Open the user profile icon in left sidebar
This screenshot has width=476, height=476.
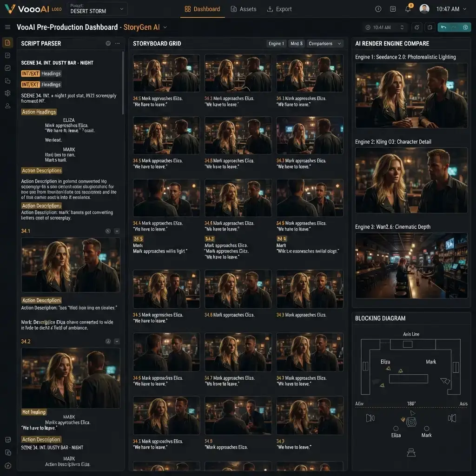click(7, 106)
